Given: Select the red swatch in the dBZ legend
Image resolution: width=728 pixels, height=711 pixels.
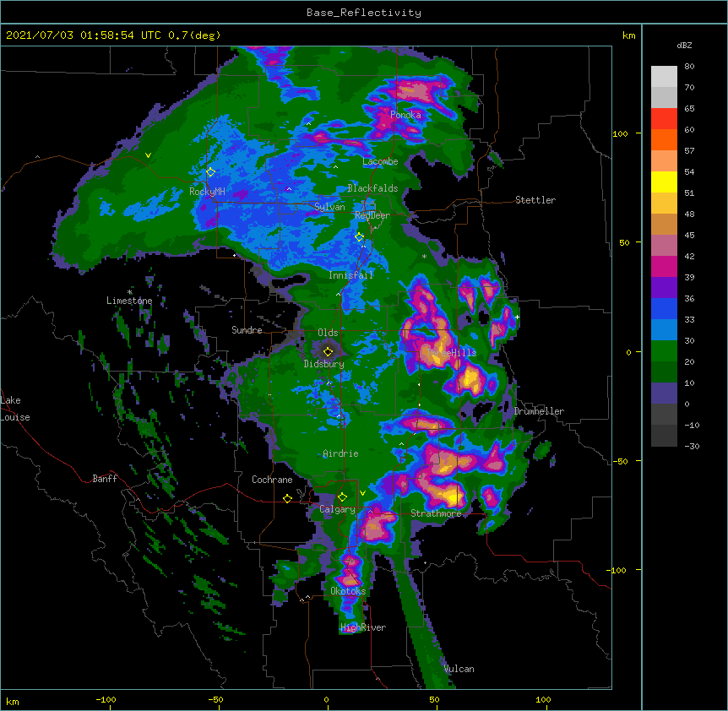Looking at the screenshot, I should 664,119.
